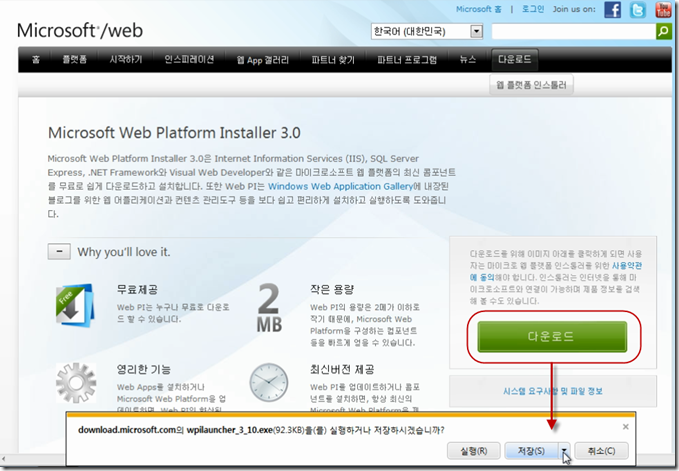Close the download notification bar

pyautogui.click(x=625, y=427)
